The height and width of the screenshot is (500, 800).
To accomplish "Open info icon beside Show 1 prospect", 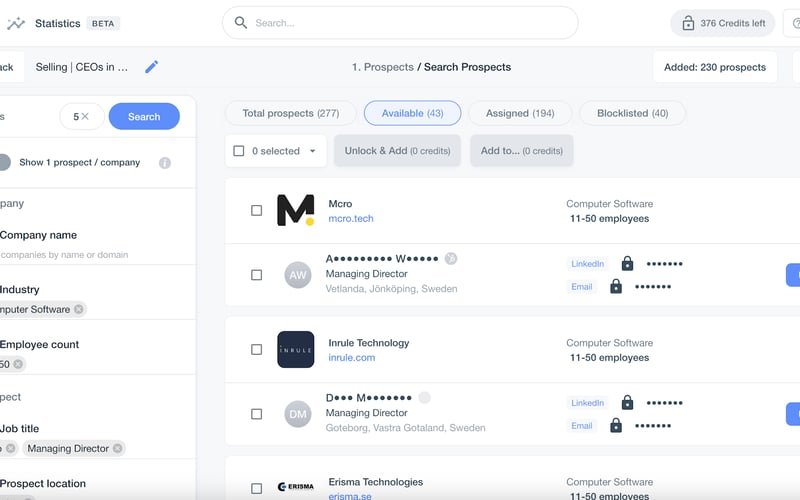I will 164,163.
